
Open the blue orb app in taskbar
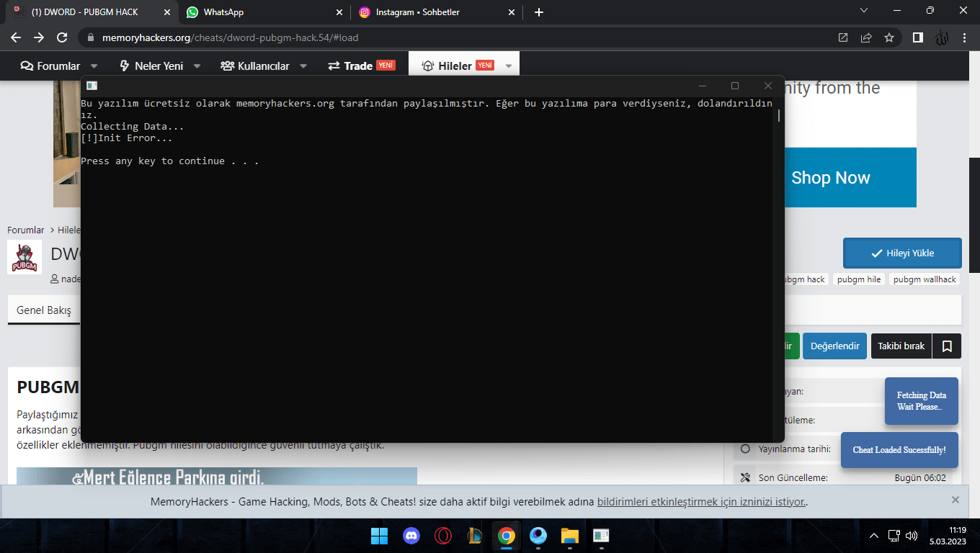tap(538, 536)
